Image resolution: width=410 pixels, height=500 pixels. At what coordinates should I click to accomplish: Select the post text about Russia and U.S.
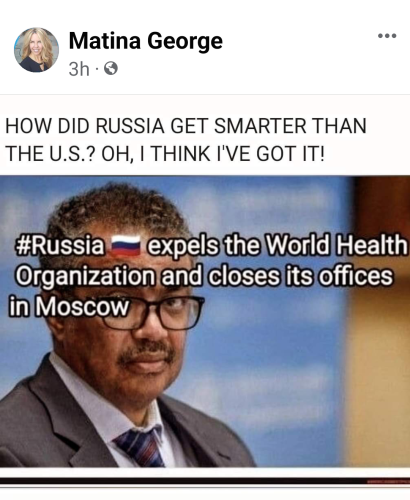186,140
